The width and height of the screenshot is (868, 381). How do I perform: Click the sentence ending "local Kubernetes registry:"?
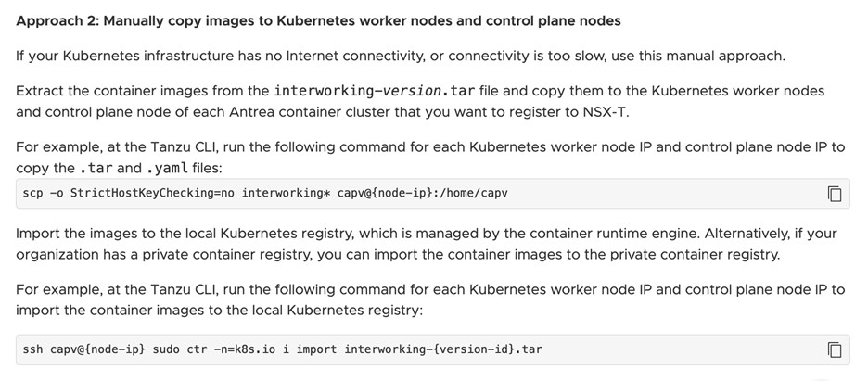click(x=219, y=310)
